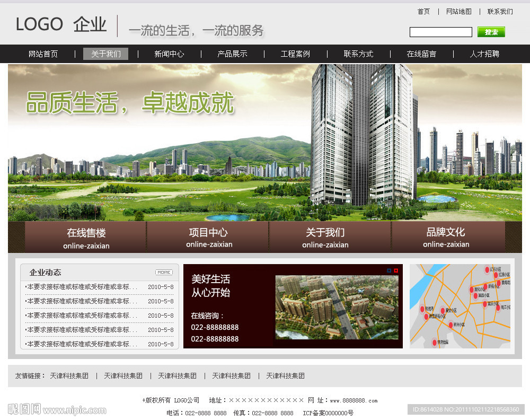This screenshot has width=530, height=420.
Task: Toggle the red slideshow indicator square
Action: pos(396,270)
